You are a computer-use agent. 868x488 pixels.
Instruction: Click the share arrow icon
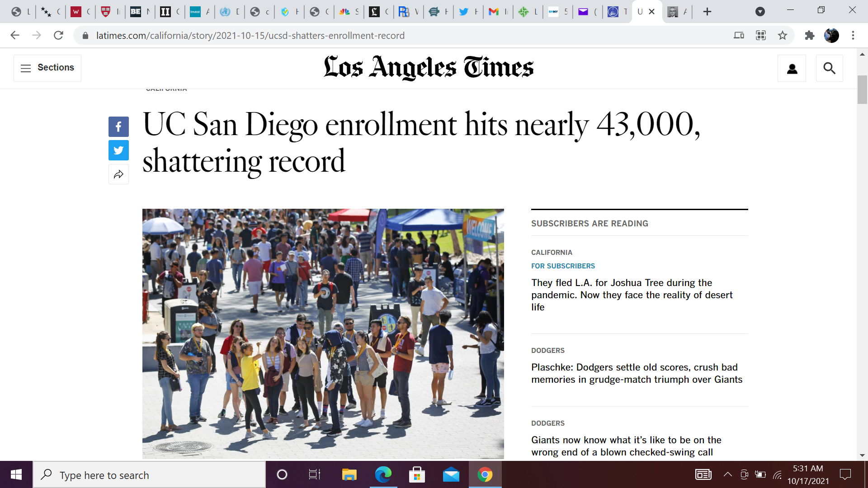118,174
